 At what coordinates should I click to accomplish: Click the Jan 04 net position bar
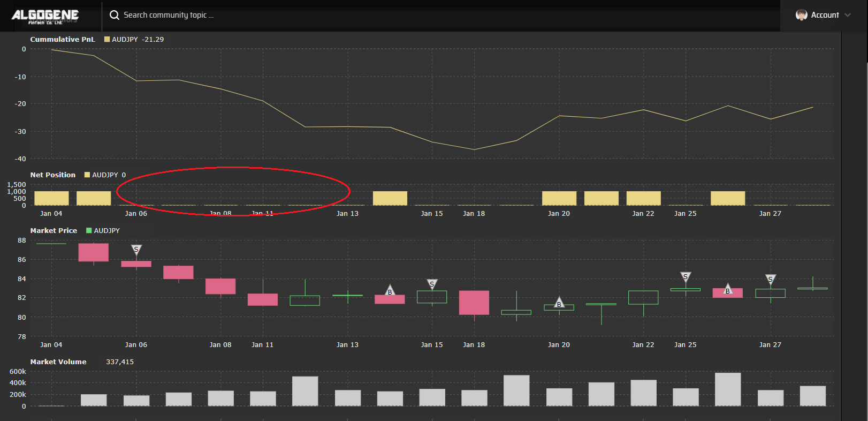click(x=51, y=198)
